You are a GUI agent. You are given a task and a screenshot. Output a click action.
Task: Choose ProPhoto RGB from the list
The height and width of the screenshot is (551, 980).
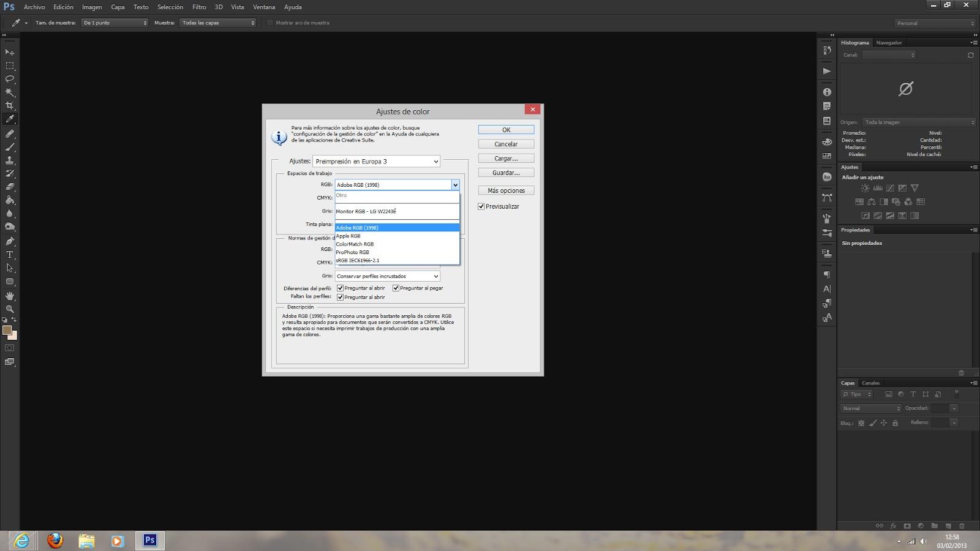click(x=397, y=252)
